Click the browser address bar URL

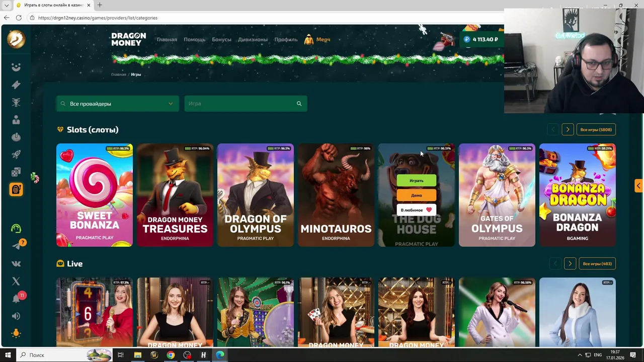coord(98,18)
